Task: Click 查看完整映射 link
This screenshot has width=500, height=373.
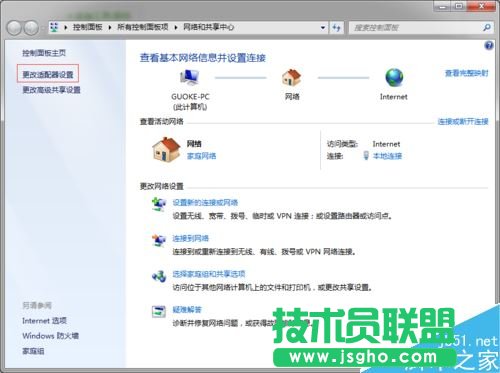Action: pyautogui.click(x=467, y=73)
